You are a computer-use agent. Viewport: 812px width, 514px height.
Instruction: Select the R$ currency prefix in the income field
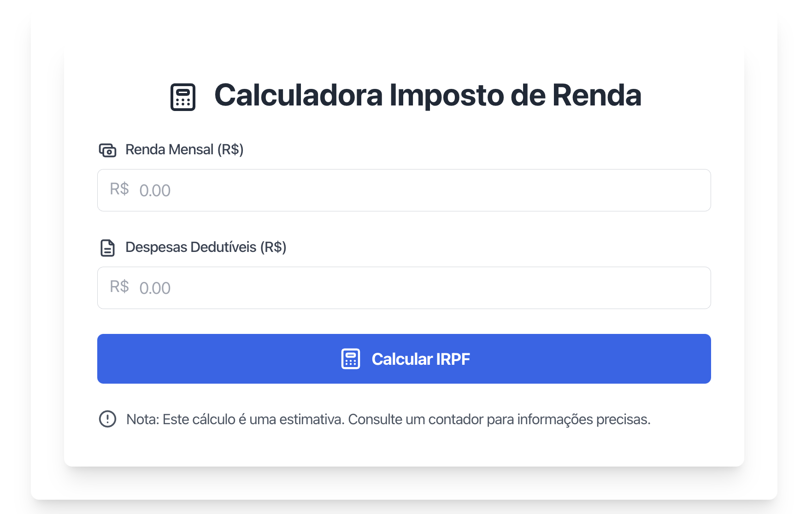[x=119, y=190]
